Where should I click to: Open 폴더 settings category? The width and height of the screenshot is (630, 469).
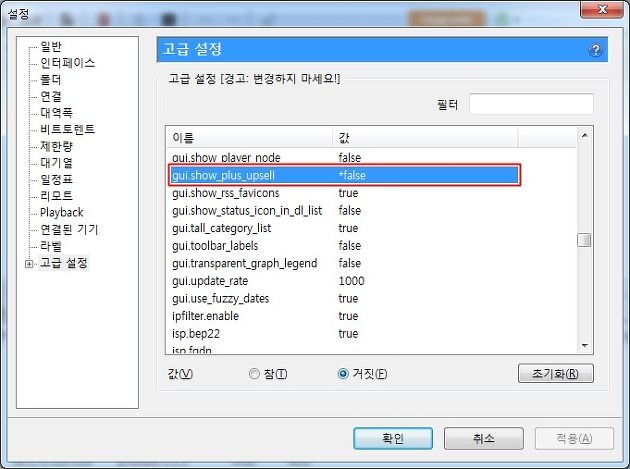click(51, 80)
